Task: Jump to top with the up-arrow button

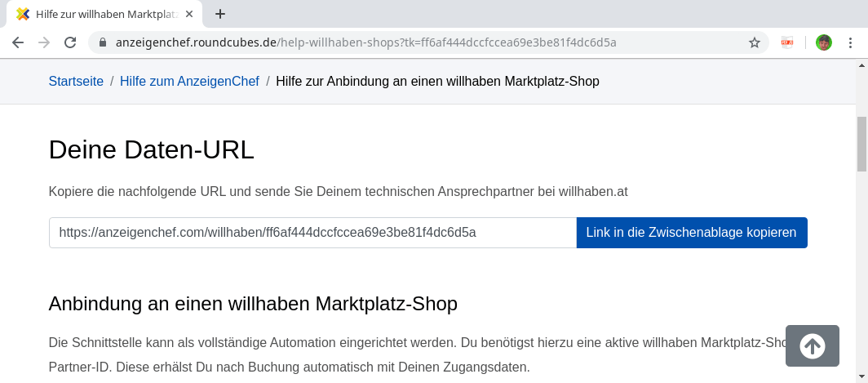Action: click(x=812, y=346)
